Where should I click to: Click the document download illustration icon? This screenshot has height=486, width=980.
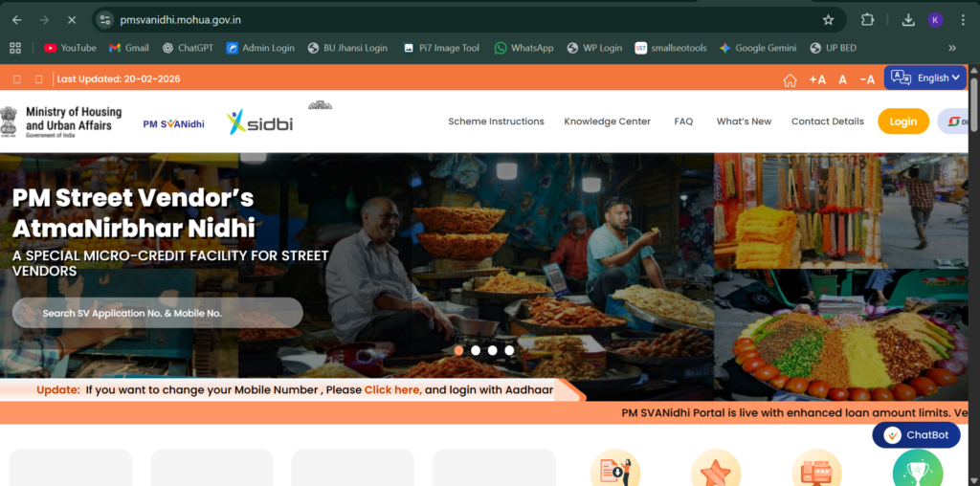615,469
